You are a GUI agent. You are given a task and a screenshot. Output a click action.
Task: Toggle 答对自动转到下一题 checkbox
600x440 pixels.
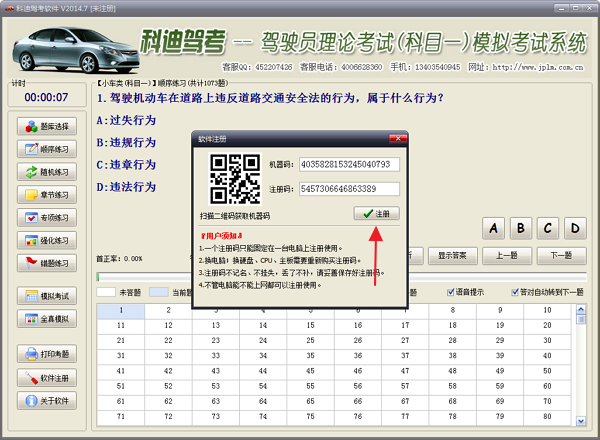515,292
